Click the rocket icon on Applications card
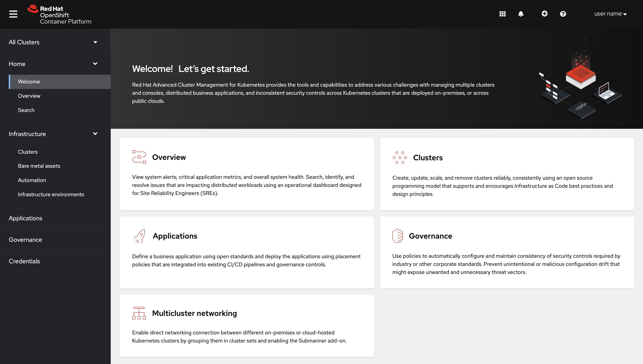The height and width of the screenshot is (364, 643). pyautogui.click(x=139, y=236)
